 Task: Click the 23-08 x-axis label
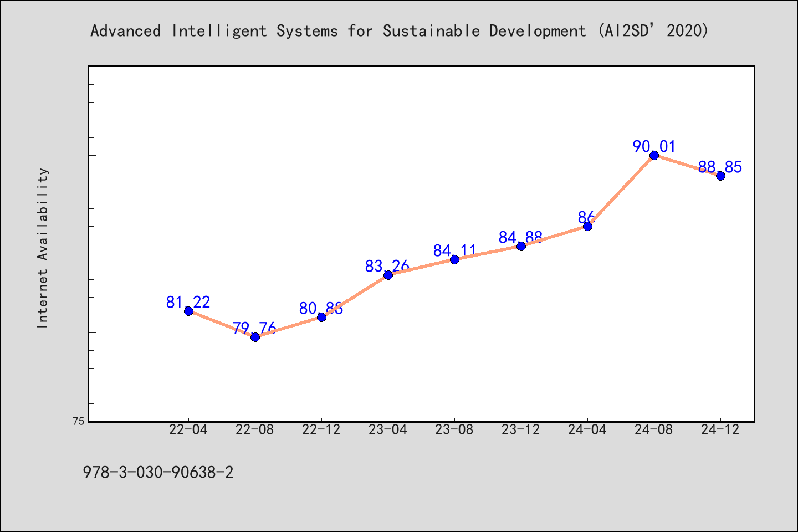click(454, 429)
